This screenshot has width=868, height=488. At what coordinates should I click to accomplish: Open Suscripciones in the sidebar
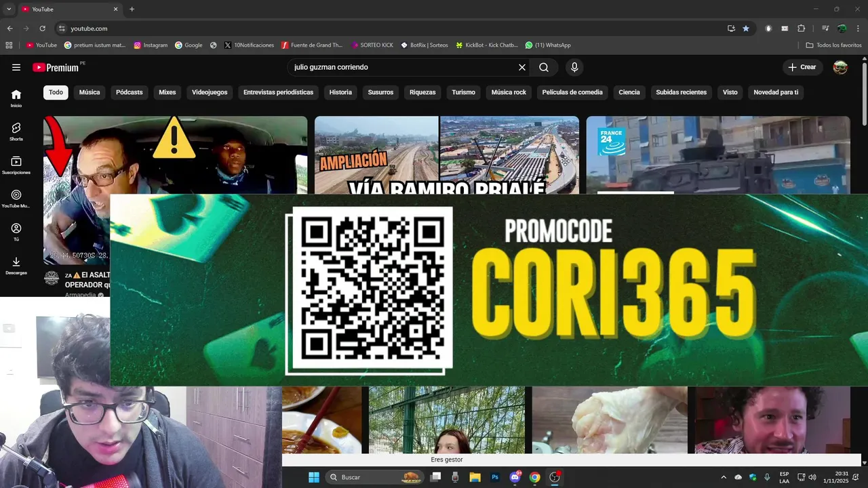coord(16,165)
